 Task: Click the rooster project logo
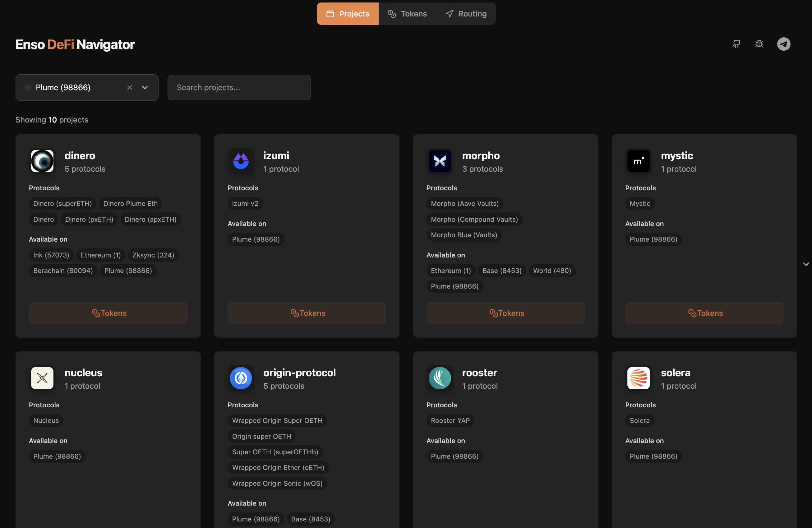tap(440, 378)
